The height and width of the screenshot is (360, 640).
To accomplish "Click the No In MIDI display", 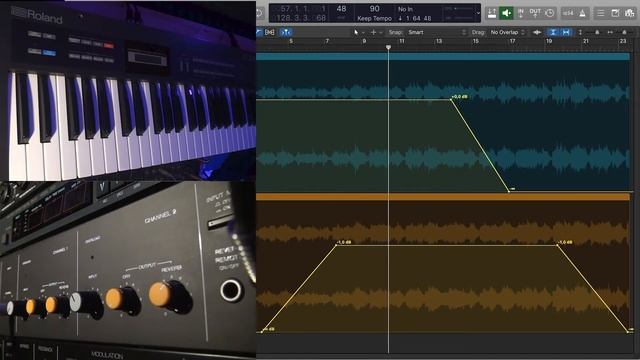I will (x=405, y=9).
